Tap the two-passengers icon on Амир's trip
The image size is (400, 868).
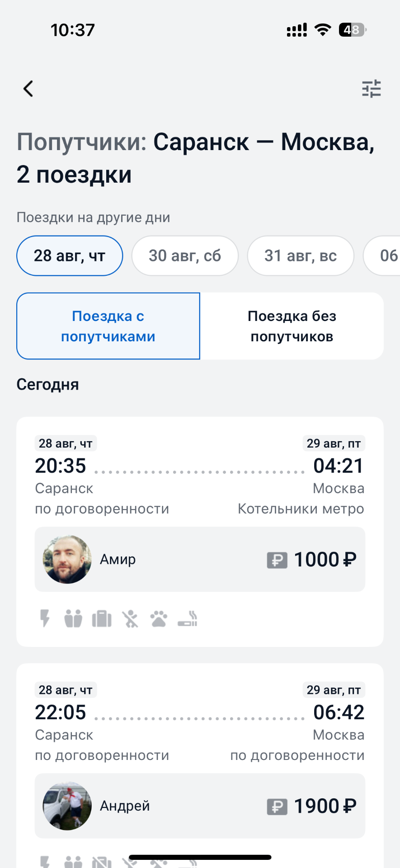(73, 618)
